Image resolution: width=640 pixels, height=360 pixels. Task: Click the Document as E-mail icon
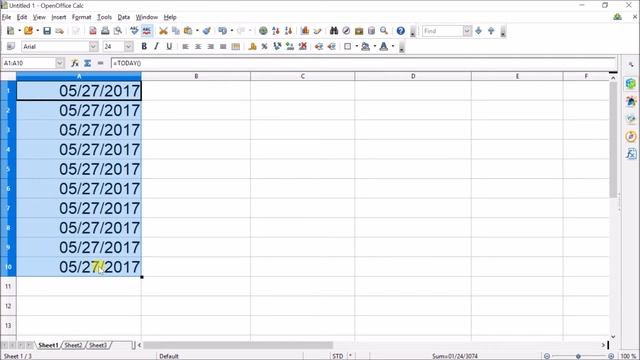[60, 31]
